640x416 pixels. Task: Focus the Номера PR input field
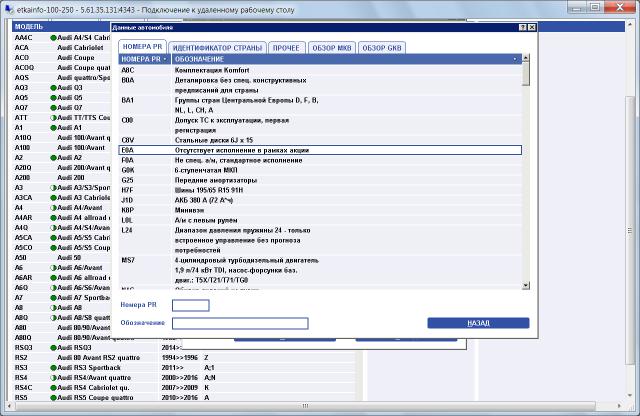(x=191, y=305)
